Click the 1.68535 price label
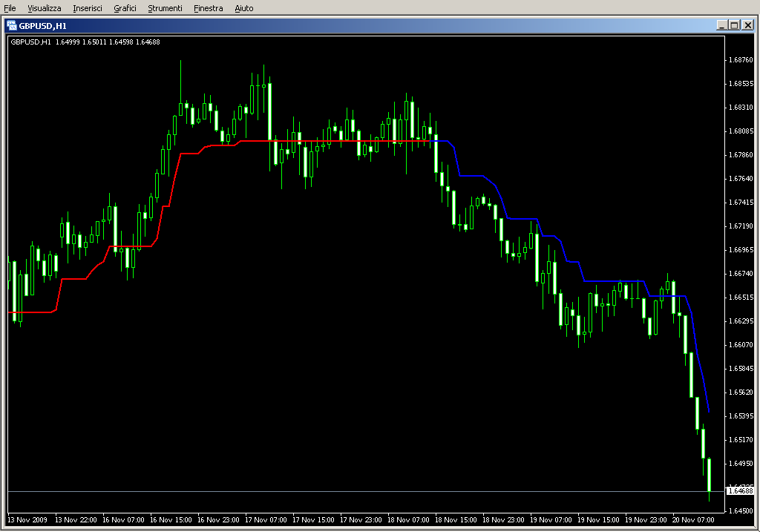 click(x=741, y=84)
